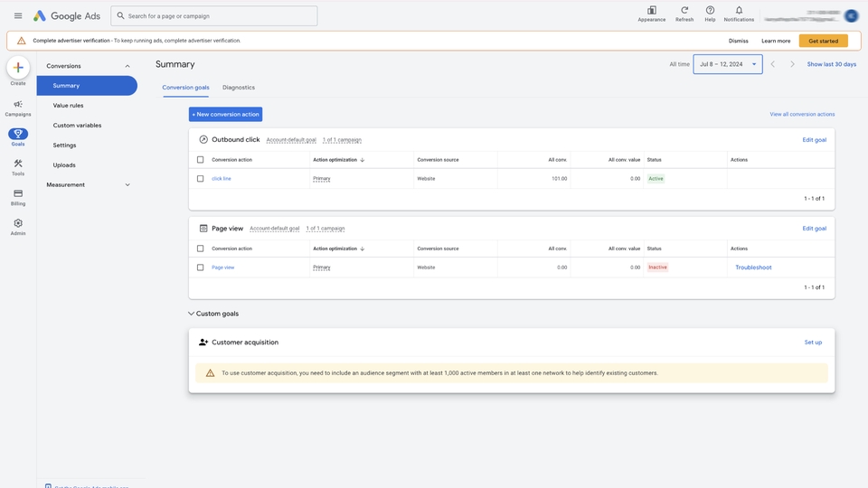Open the Admin gear icon
The image size is (868, 488).
click(x=18, y=223)
